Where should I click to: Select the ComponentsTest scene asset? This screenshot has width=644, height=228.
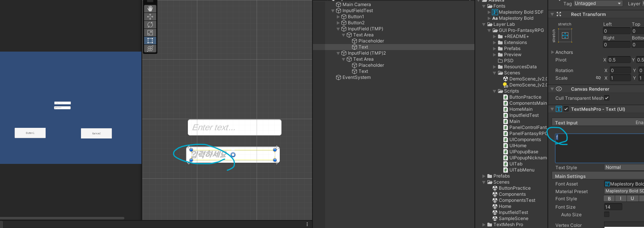[517, 200]
